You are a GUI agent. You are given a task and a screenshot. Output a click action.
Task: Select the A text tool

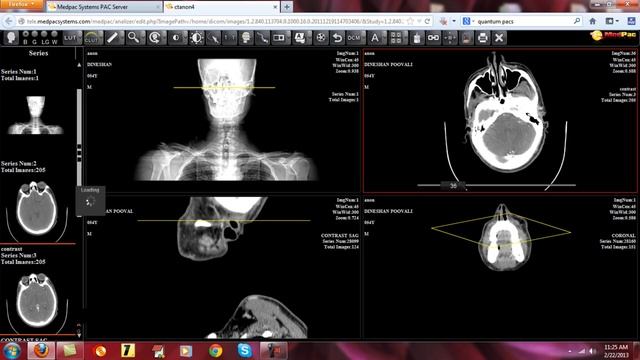point(374,38)
